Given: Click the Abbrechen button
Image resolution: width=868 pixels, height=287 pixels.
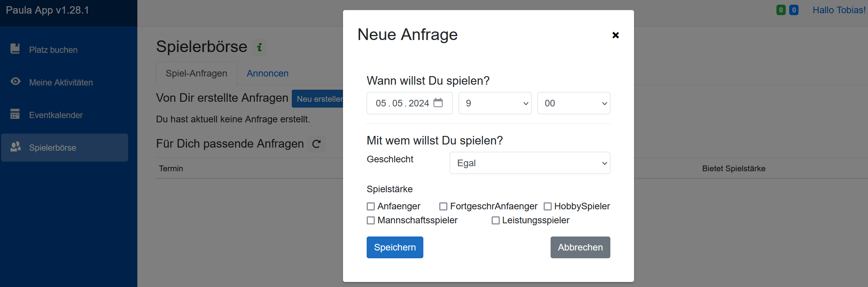Looking at the screenshot, I should point(580,247).
